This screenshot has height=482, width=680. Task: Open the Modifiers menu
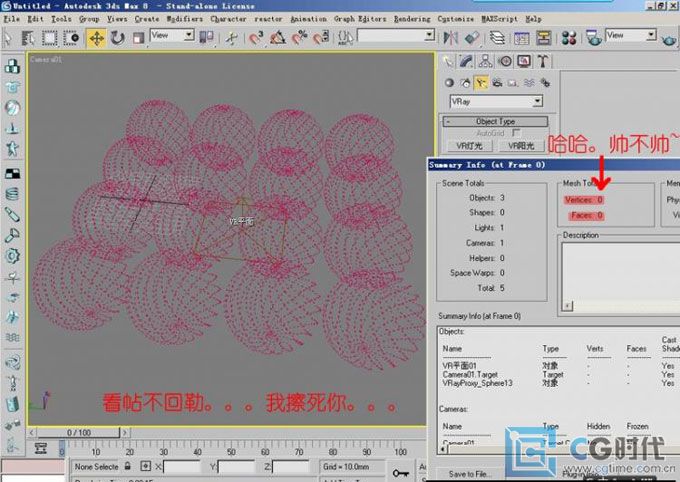[x=185, y=19]
